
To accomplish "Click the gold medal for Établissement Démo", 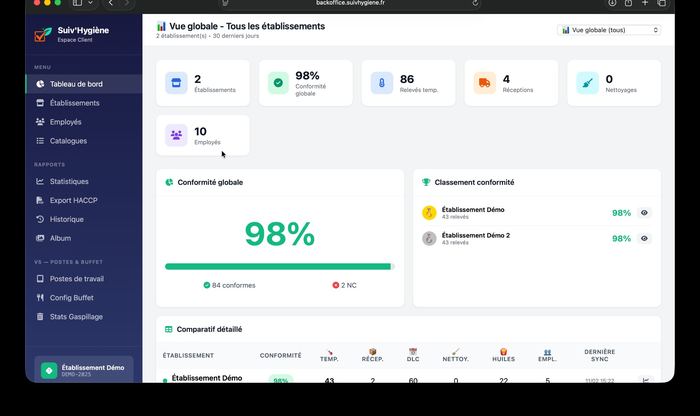I will pyautogui.click(x=429, y=213).
